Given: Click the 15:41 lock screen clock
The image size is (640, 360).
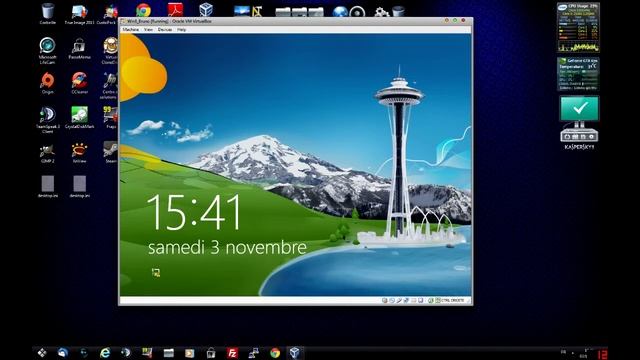Looking at the screenshot, I should click(x=194, y=212).
